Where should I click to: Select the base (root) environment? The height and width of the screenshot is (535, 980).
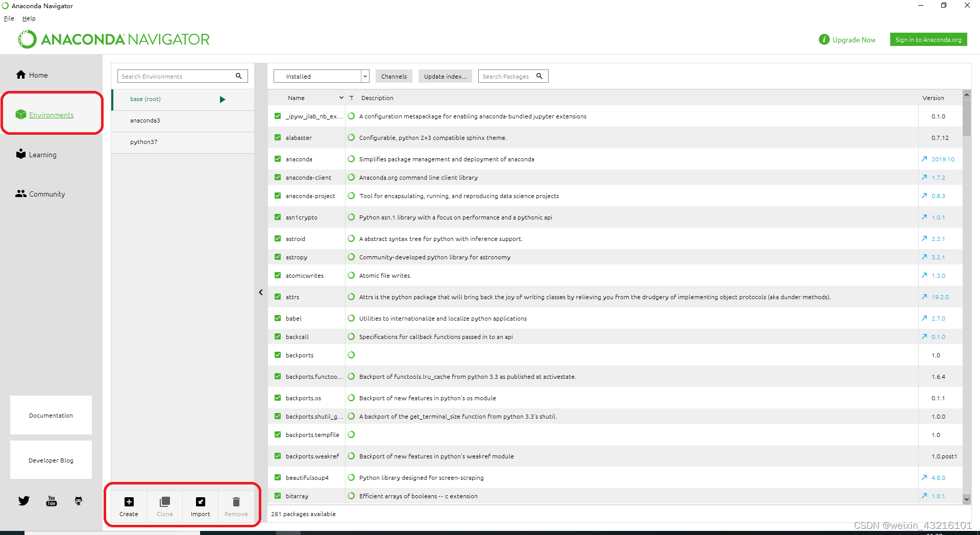coord(183,100)
